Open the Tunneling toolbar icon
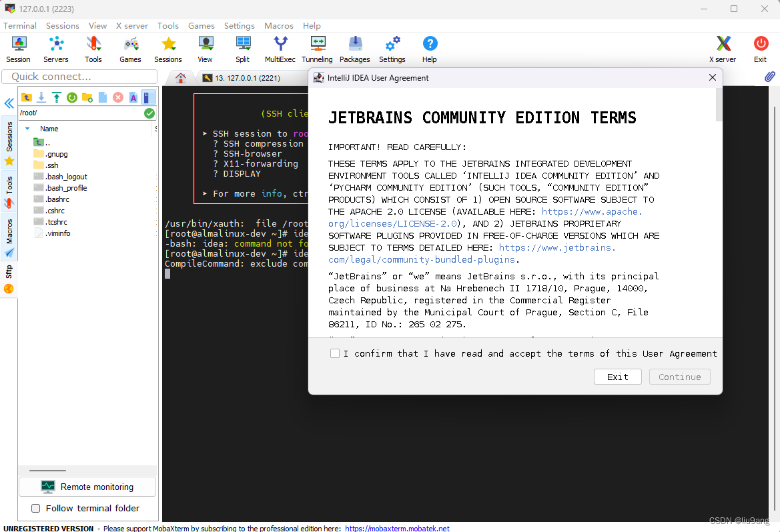The image size is (780, 532). coord(318,49)
